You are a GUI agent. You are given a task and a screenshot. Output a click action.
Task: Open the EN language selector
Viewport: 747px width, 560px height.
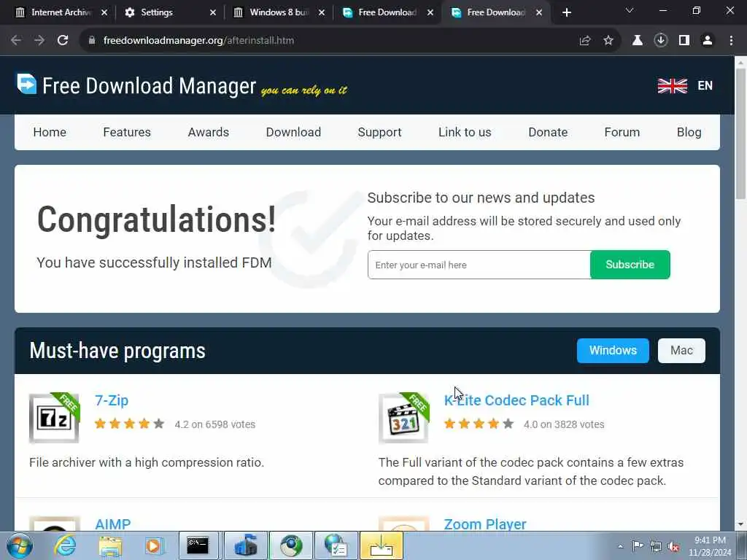[705, 86]
